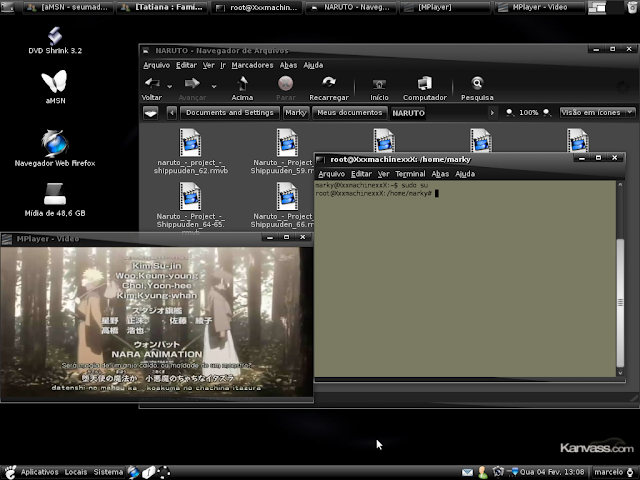
Task: Click the aMSN buddy tray icon
Action: pyautogui.click(x=482, y=472)
